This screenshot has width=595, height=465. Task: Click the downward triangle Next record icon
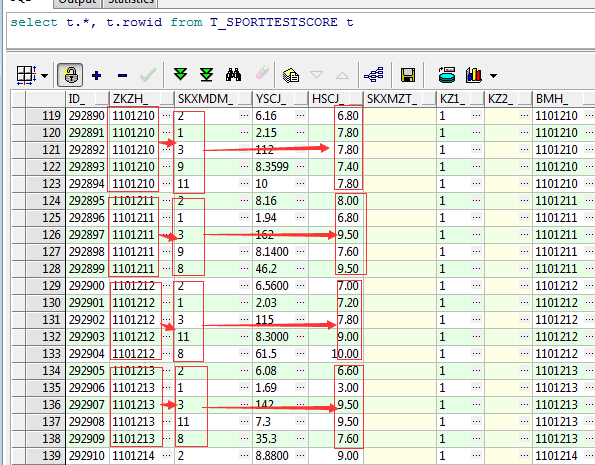click(x=316, y=74)
